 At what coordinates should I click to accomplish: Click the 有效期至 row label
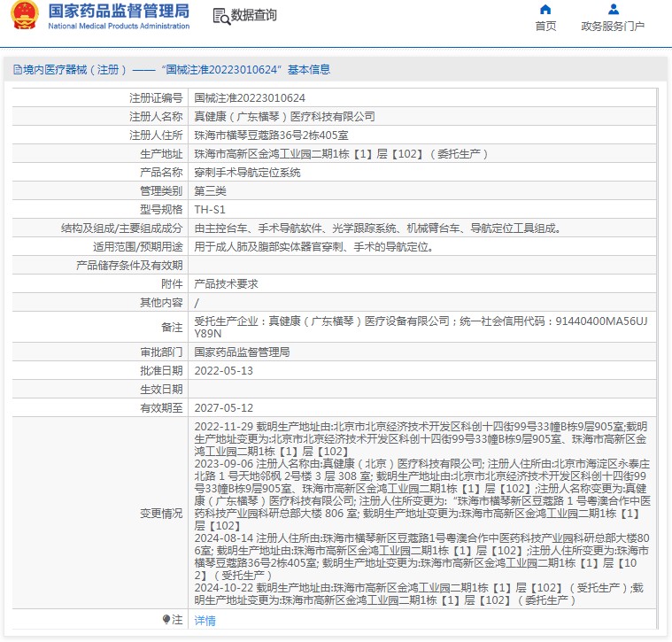point(161,407)
